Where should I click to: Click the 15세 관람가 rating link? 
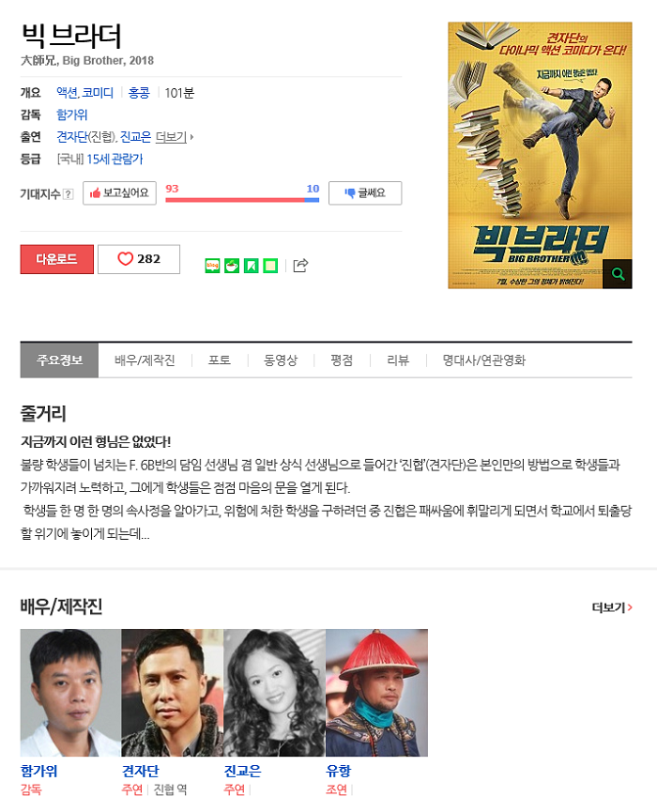(115, 159)
